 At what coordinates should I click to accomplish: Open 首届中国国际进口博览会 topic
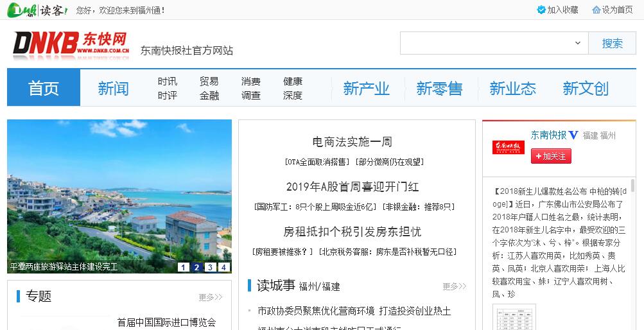click(x=166, y=322)
